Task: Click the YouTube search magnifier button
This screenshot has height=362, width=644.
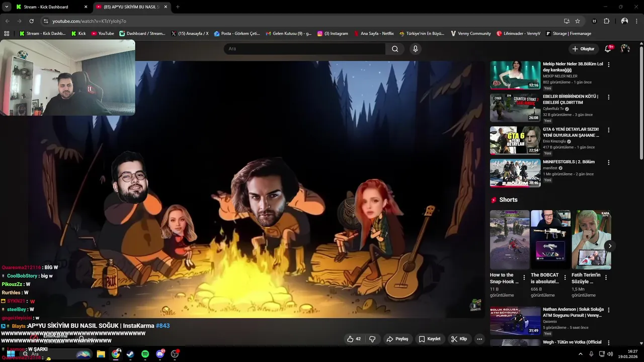Action: click(395, 49)
